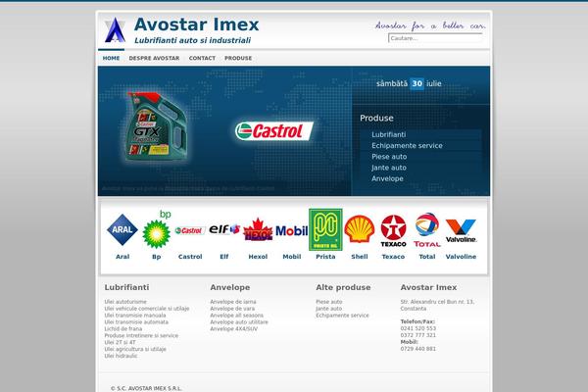Click mobile number 0729 440 881
Viewport: 588px width, 392px height.
(418, 349)
